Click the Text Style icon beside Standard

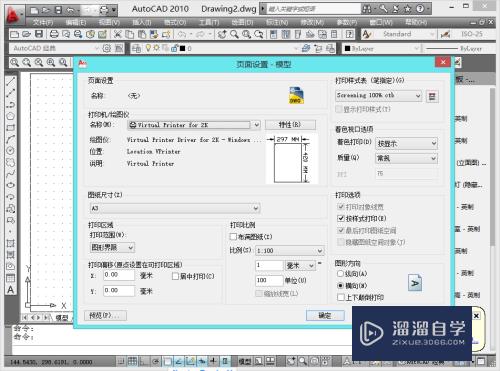367,34
